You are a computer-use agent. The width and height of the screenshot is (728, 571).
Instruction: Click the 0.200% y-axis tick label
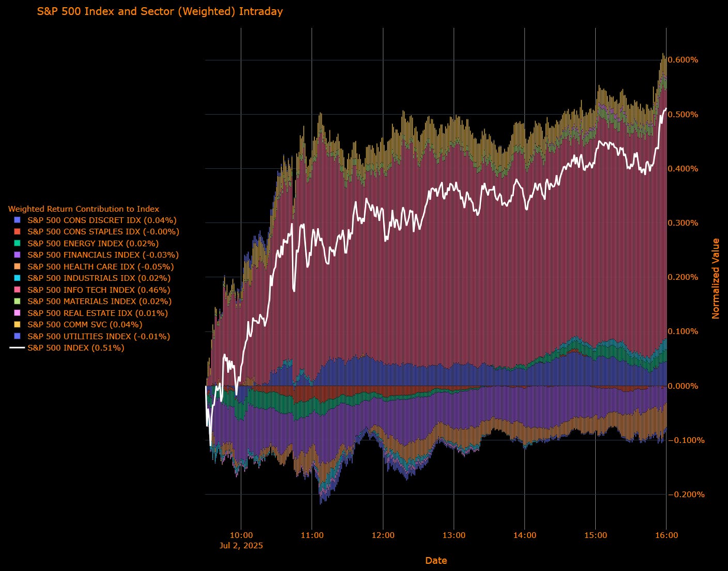pyautogui.click(x=683, y=277)
